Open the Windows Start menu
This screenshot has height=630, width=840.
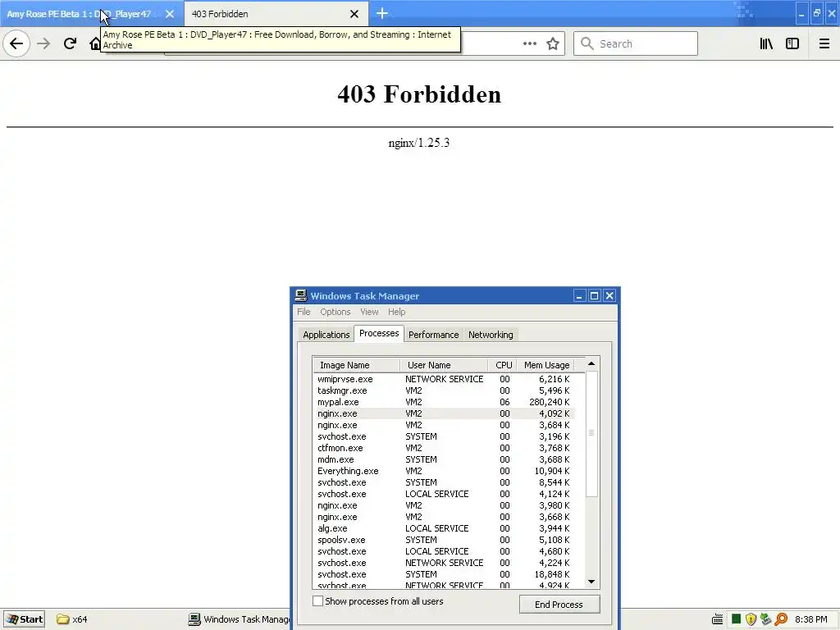(x=24, y=619)
